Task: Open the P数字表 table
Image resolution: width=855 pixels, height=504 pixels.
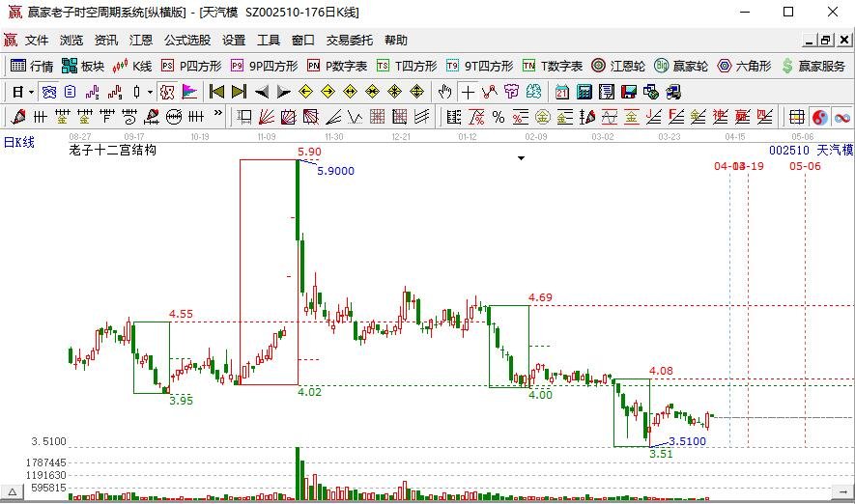Action: (337, 66)
